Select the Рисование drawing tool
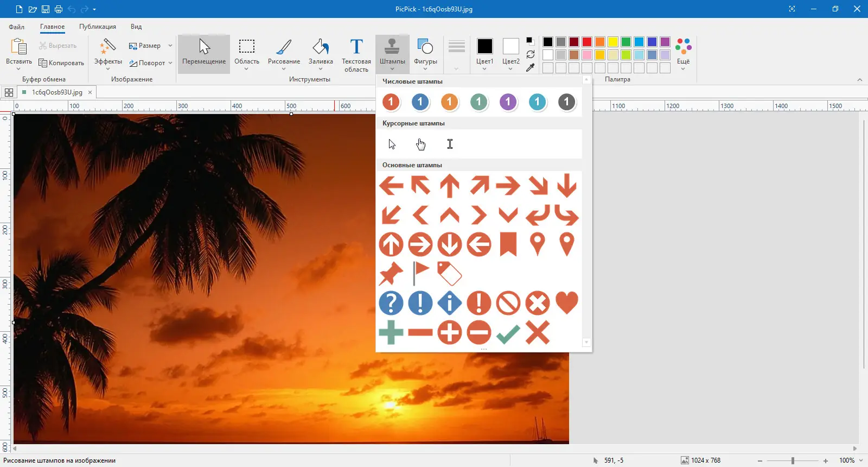Viewport: 868px width, 467px height. coord(284,54)
